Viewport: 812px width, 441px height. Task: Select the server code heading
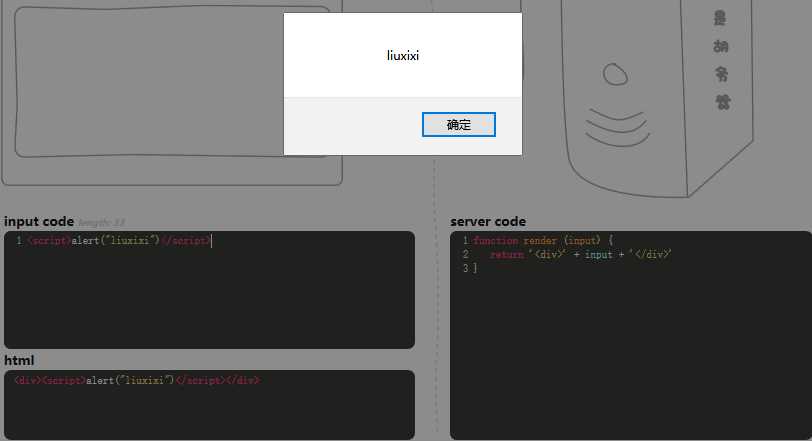tap(488, 222)
